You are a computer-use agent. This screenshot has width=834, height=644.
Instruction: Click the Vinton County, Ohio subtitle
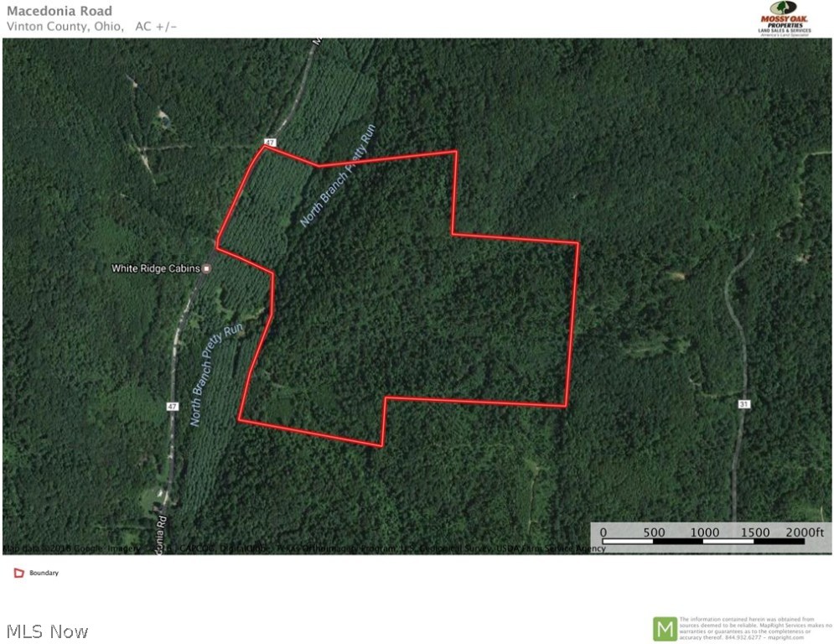pyautogui.click(x=65, y=27)
